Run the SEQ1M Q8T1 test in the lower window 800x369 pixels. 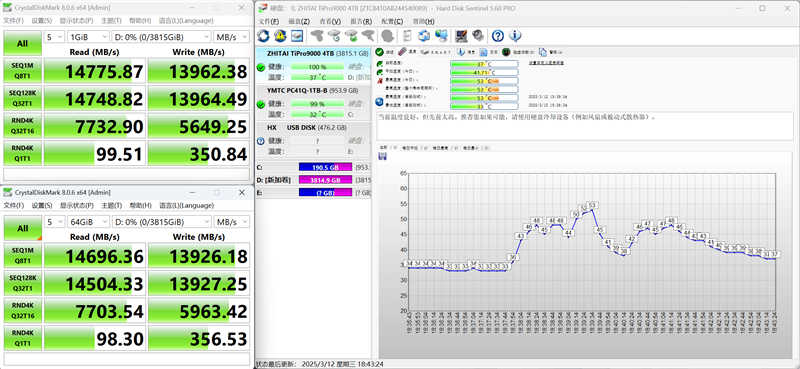(x=22, y=256)
